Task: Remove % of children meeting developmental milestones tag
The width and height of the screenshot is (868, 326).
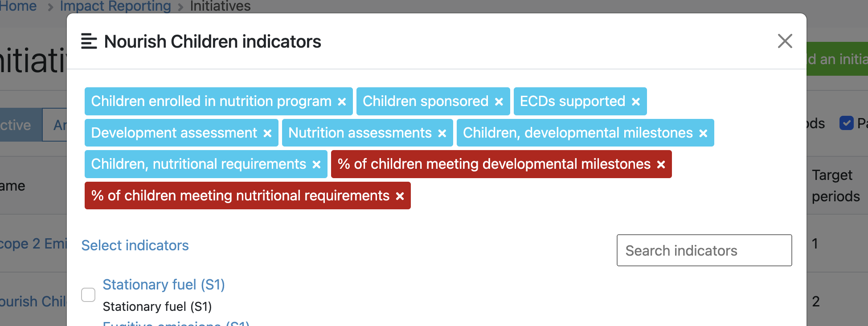Action: coord(661,165)
